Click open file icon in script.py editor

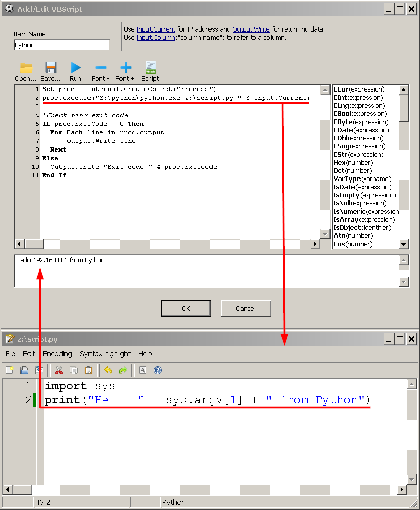pos(24,370)
